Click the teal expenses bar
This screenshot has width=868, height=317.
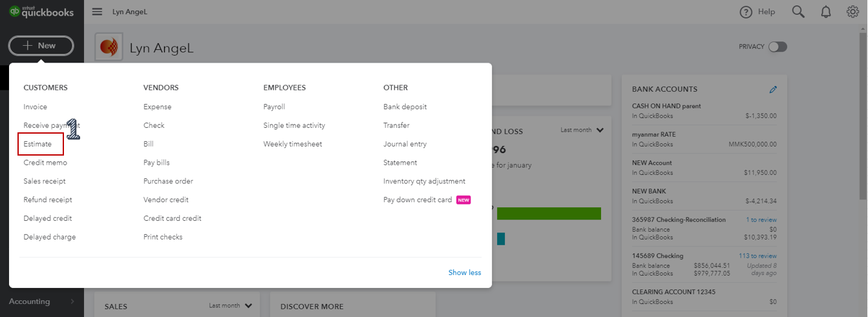point(501,239)
